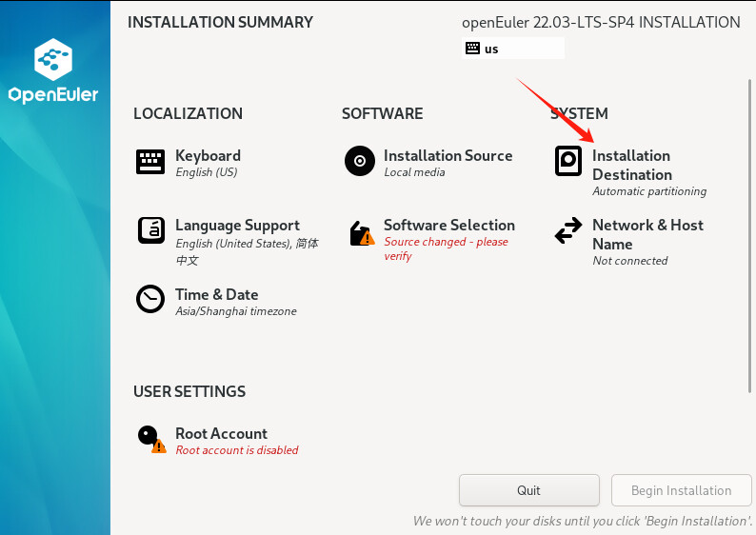
Task: Click the Time & Date clock icon
Action: point(150,299)
